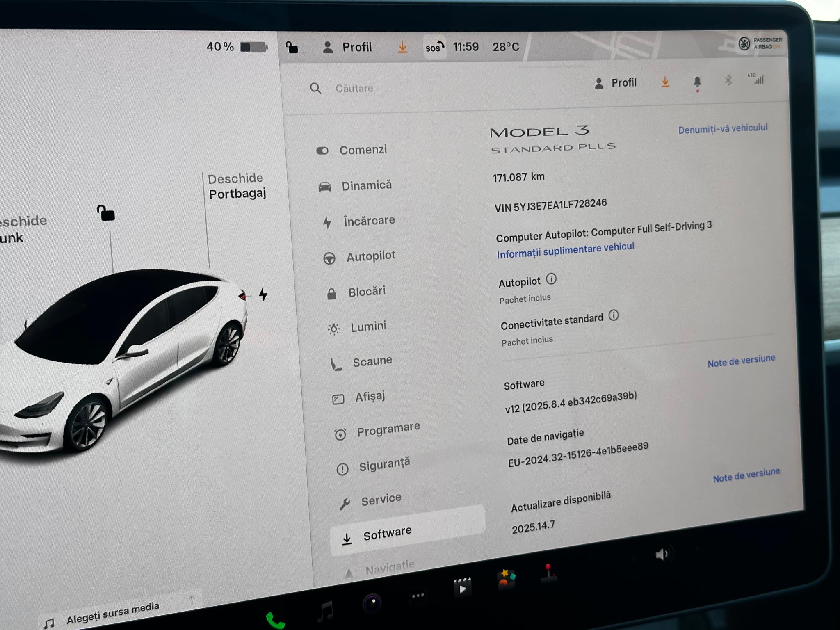Tap the Model 3 Standard Plus title

(x=552, y=139)
